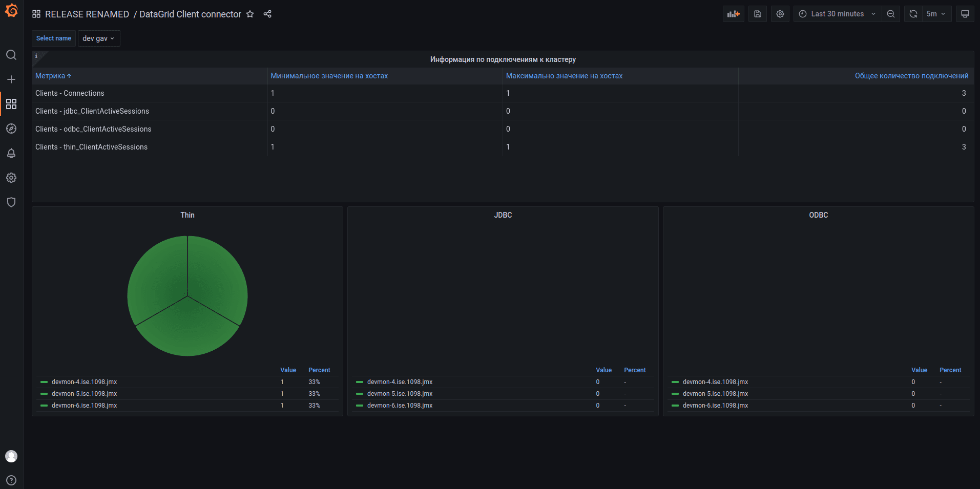This screenshot has width=980, height=489.
Task: Sort table by the Метрика column header
Action: click(x=50, y=76)
